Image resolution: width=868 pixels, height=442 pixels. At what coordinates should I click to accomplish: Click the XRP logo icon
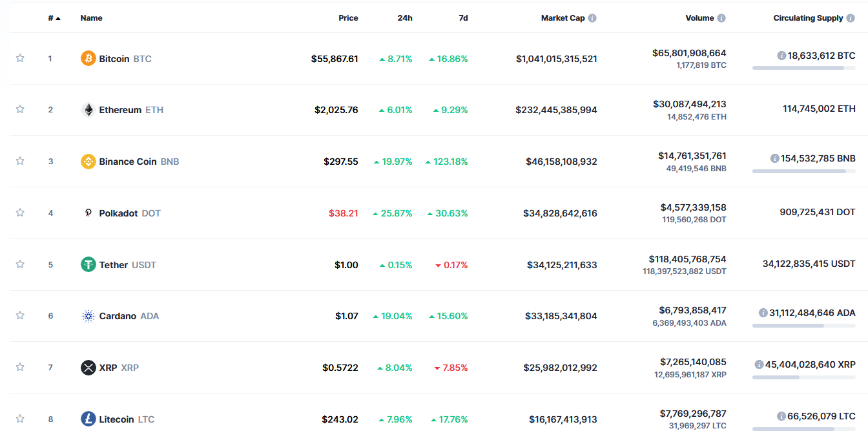point(88,368)
